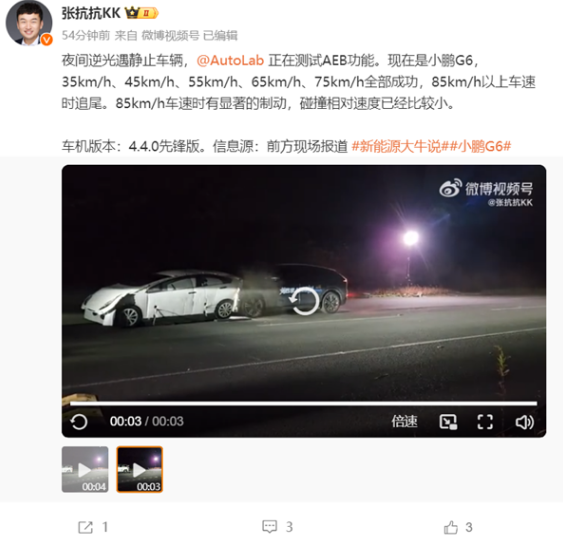Click the 微博视频号 source link

coord(170,36)
